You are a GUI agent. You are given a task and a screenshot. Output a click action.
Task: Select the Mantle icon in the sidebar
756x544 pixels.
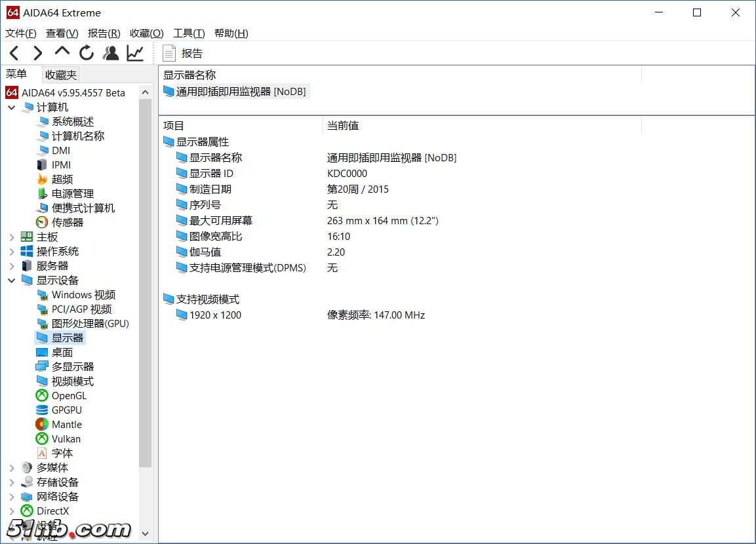point(43,424)
